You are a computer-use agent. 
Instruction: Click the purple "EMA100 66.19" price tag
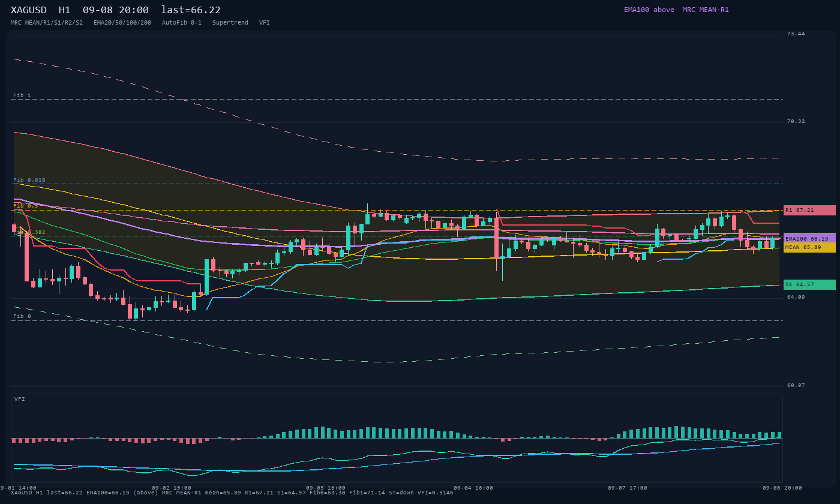pyautogui.click(x=809, y=238)
